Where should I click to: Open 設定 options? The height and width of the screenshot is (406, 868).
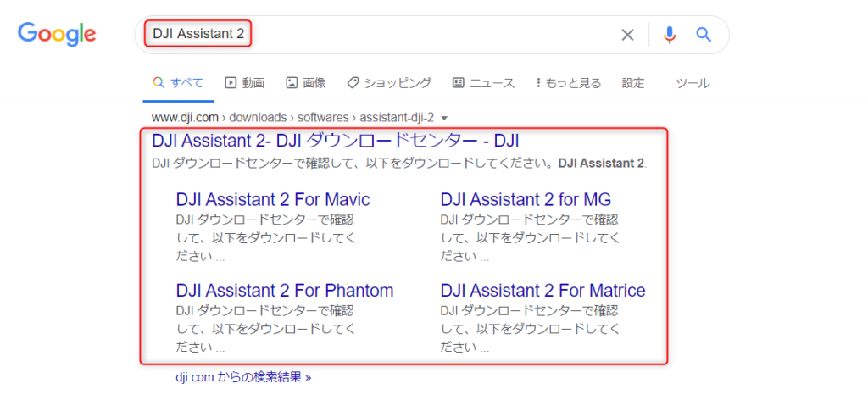633,83
